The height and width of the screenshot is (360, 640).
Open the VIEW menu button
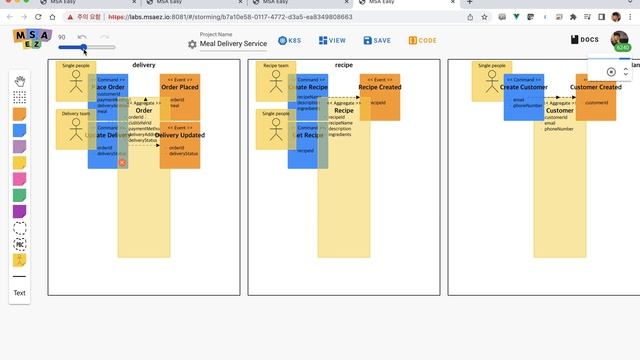332,40
